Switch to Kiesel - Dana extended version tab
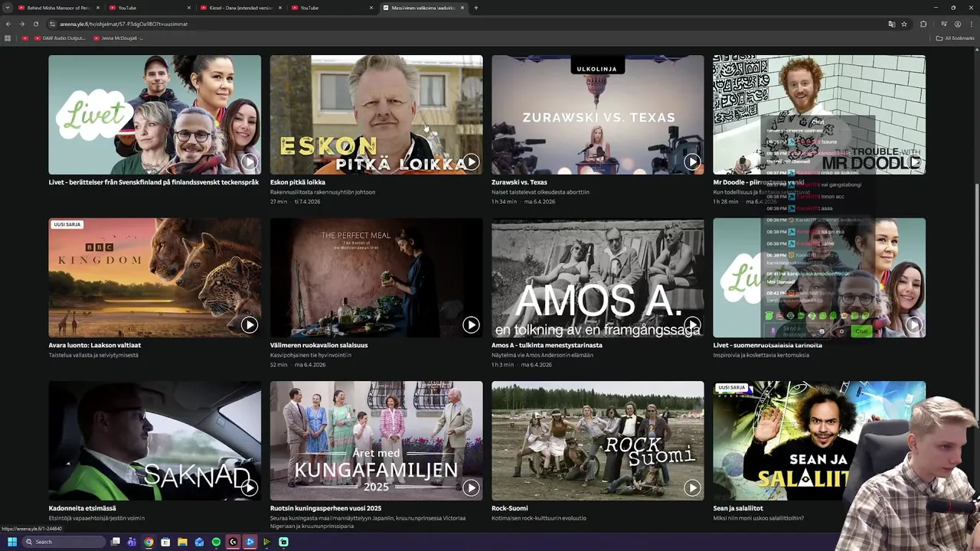 (x=240, y=8)
